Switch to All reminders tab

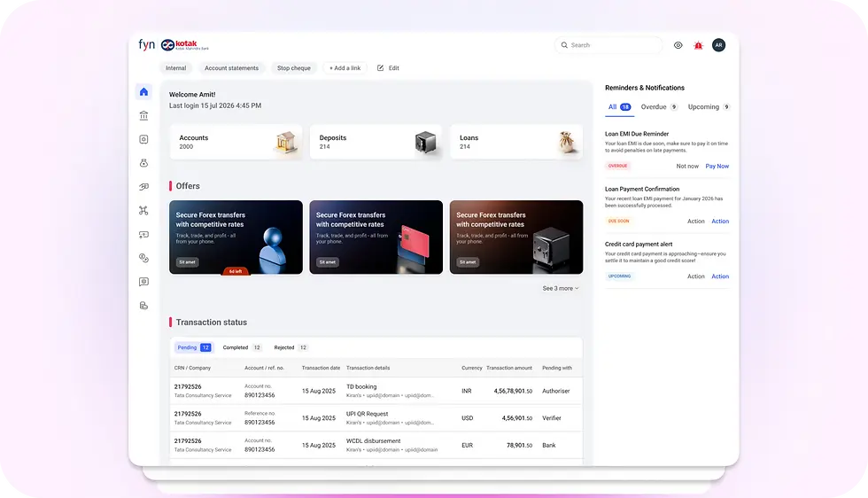coord(619,107)
